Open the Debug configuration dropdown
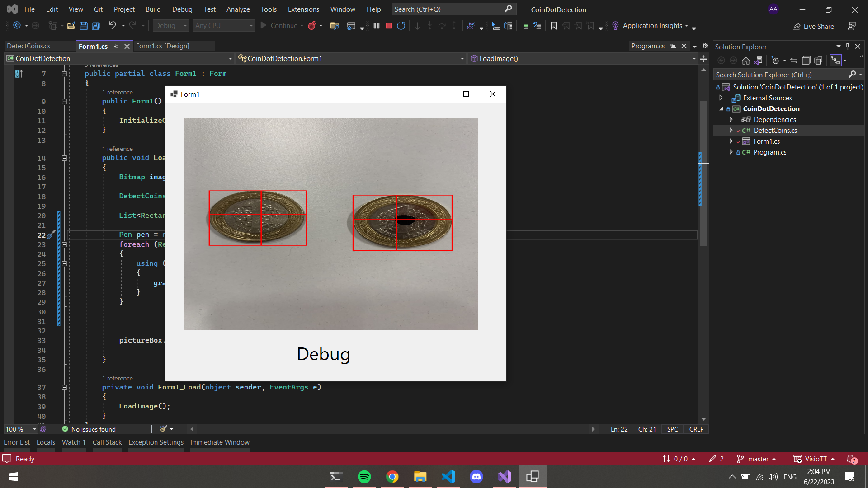Viewport: 868px width, 488px height. point(170,26)
